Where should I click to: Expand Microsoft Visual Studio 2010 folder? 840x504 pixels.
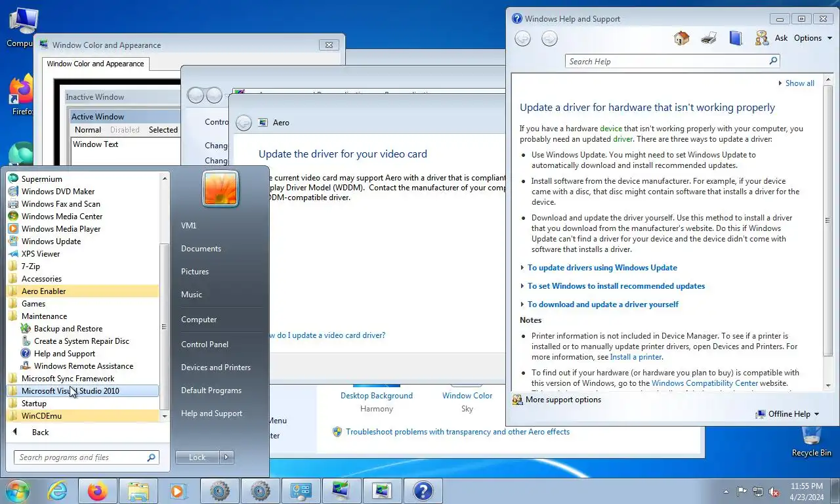(83, 390)
